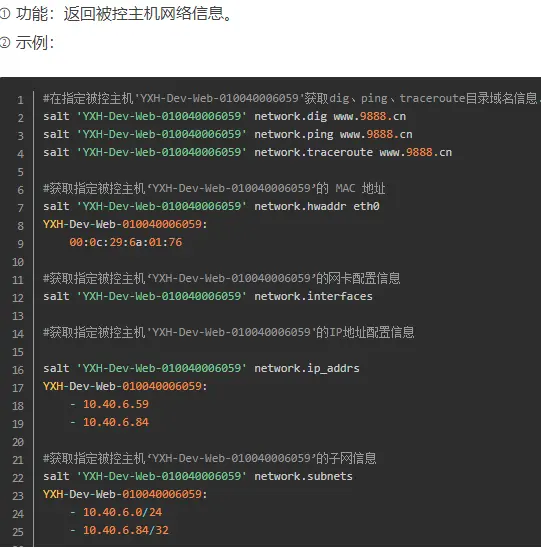
Task: Click the line 6 comment about MAC 地址
Action: pyautogui.click(x=214, y=188)
